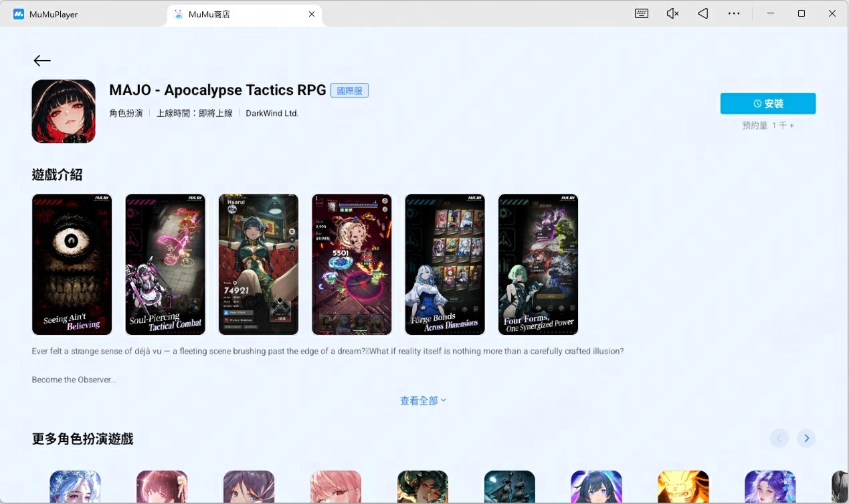This screenshot has width=849, height=504.
Task: Expand description with 查看全部
Action: [423, 400]
